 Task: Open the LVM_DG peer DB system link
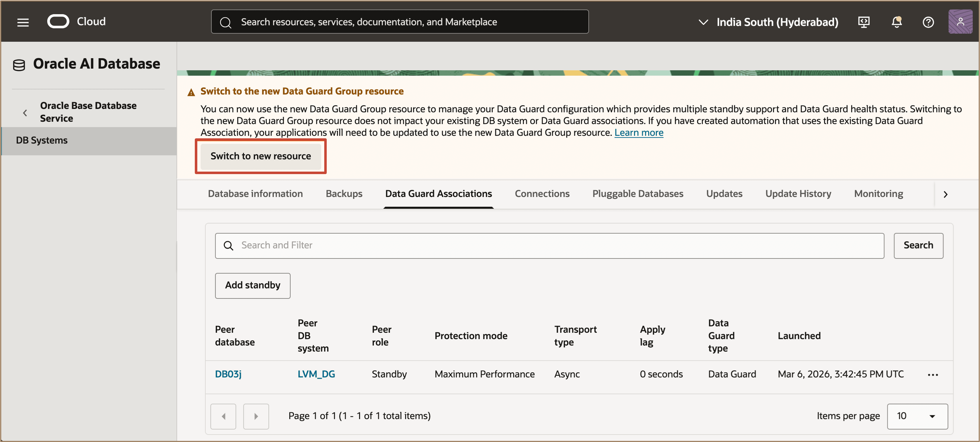pyautogui.click(x=316, y=374)
